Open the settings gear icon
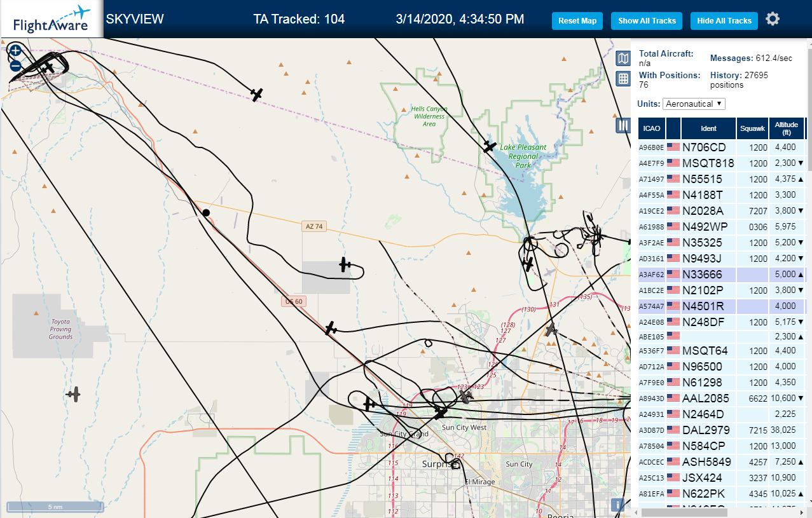The image size is (812, 518). [773, 19]
